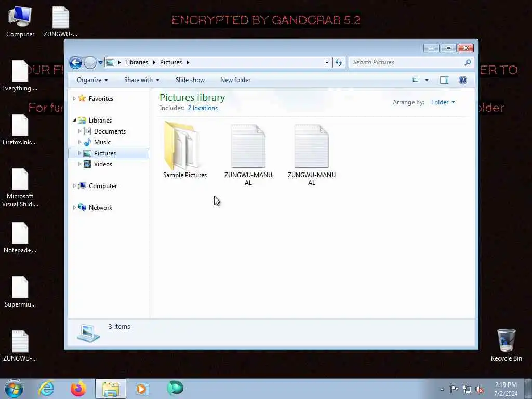Refresh the Pictures folder view
This screenshot has width=532, height=399.
[x=339, y=62]
